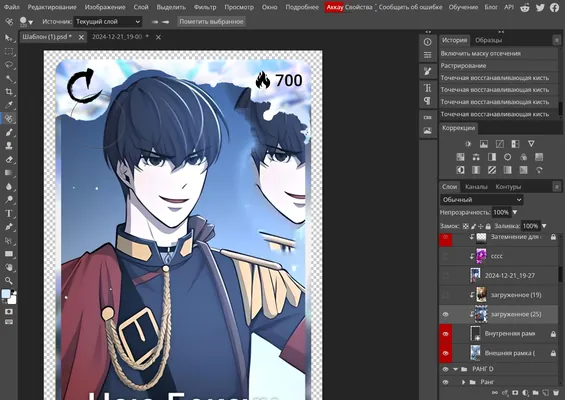
Task: Open the CSS panel icon
Action: click(x=427, y=117)
